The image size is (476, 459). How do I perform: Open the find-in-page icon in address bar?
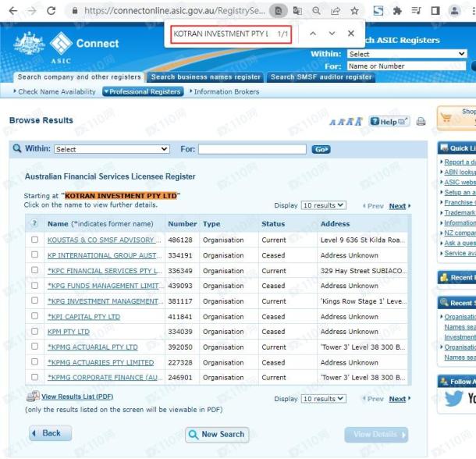coord(278,11)
